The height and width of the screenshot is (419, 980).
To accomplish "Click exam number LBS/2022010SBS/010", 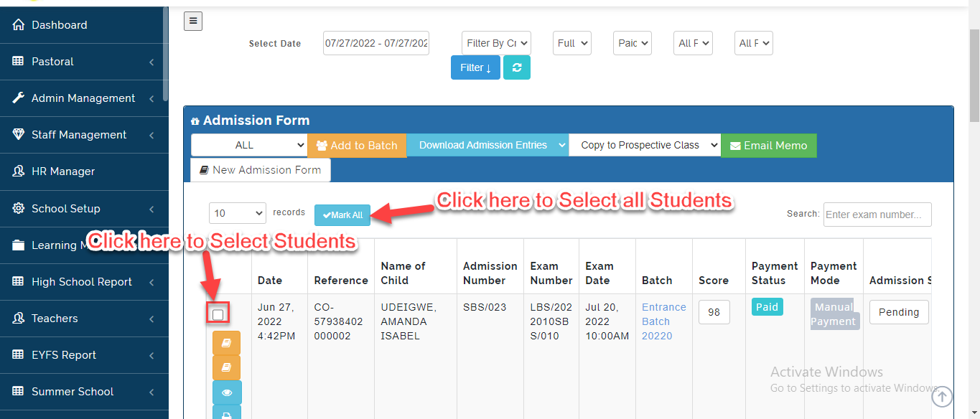I will (551, 321).
